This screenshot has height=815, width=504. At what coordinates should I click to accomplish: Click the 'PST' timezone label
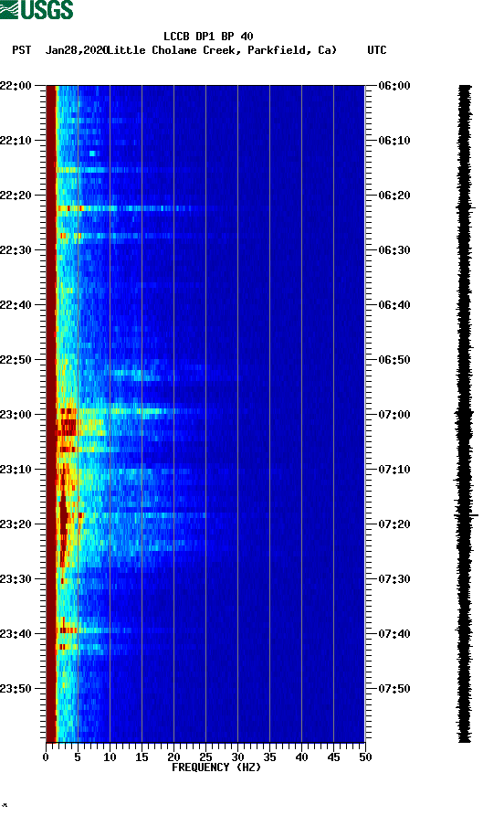(22, 50)
